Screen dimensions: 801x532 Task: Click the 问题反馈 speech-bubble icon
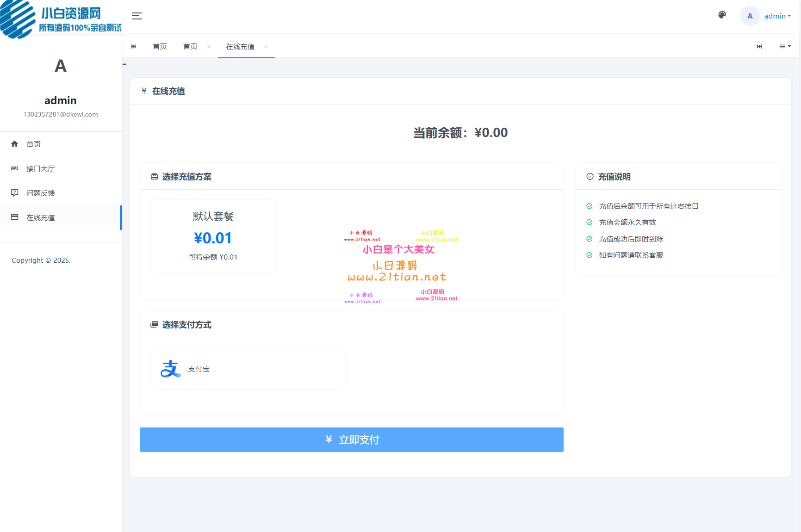[14, 193]
